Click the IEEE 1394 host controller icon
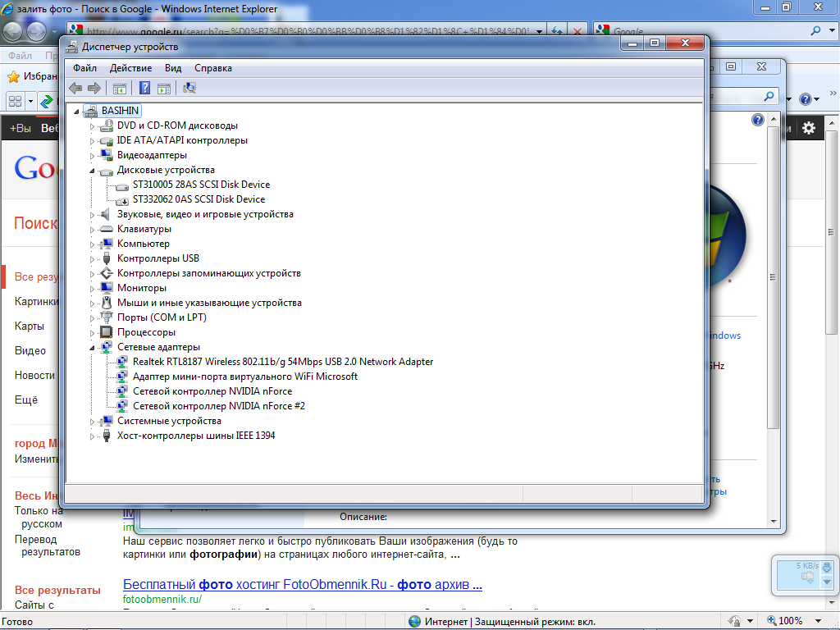The height and width of the screenshot is (630, 840). 107,436
